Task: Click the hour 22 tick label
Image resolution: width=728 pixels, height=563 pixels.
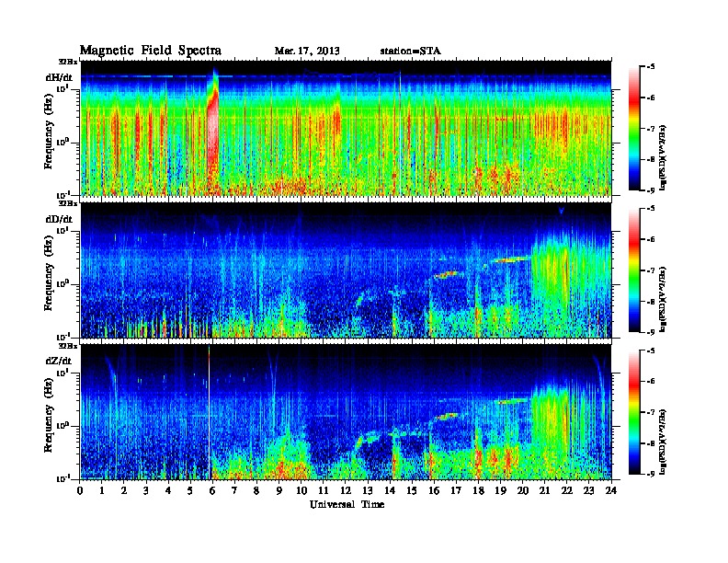Action: (x=567, y=490)
